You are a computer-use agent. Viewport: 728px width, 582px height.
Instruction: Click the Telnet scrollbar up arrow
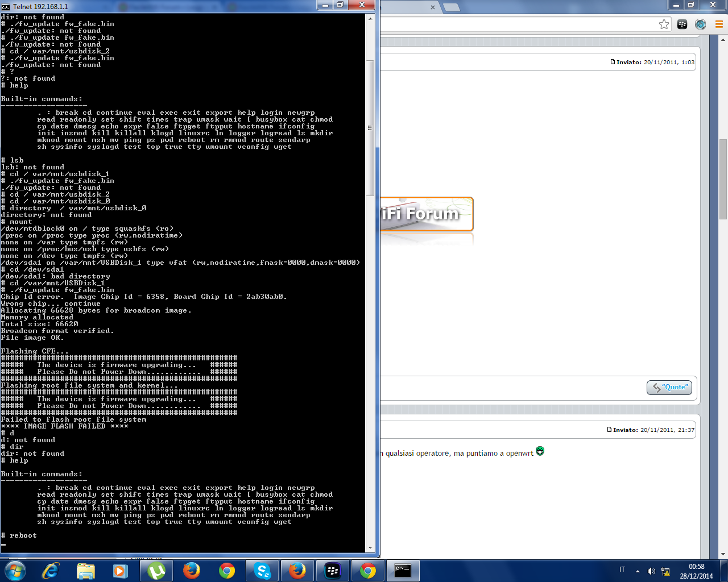370,18
